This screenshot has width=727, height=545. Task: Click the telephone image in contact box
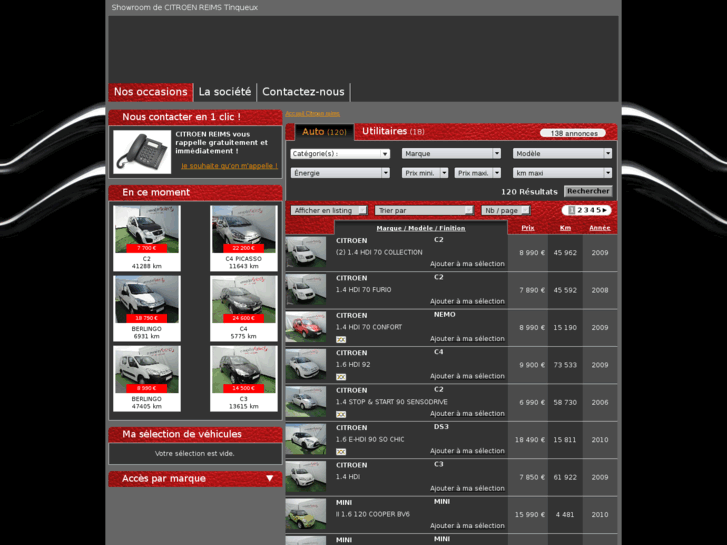[142, 152]
